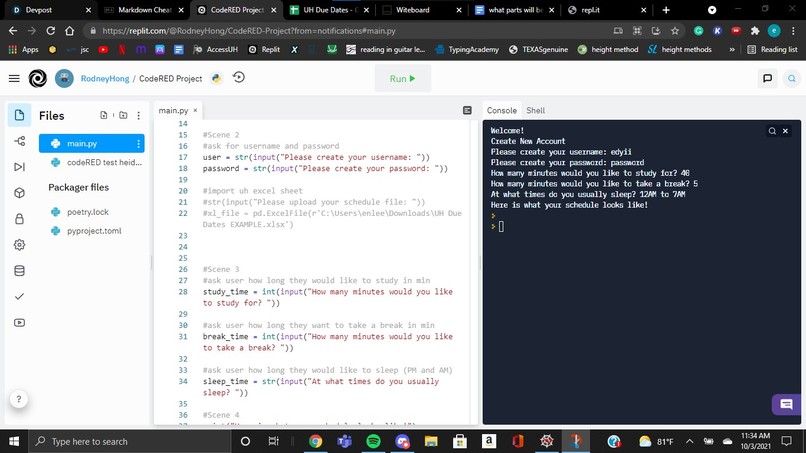The image size is (806, 453).
Task: Toggle the editor layout icon
Action: 467,110
